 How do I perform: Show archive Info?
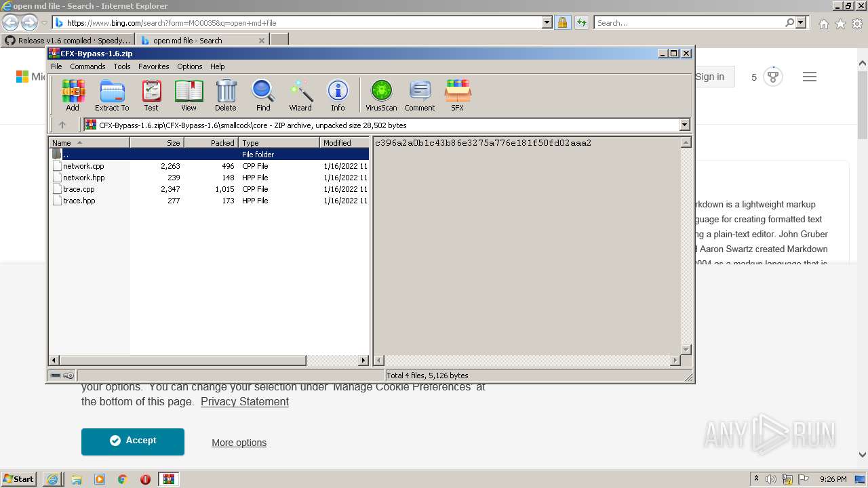(x=338, y=96)
